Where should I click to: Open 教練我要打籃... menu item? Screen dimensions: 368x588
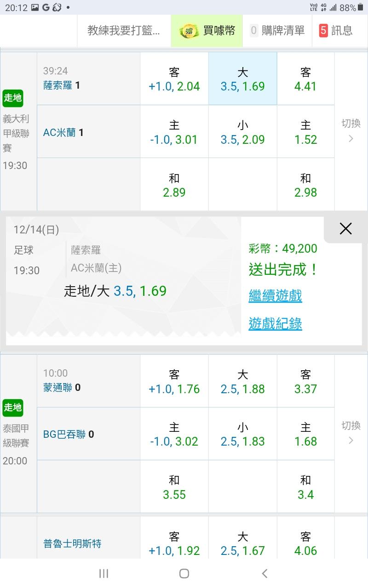tap(124, 31)
